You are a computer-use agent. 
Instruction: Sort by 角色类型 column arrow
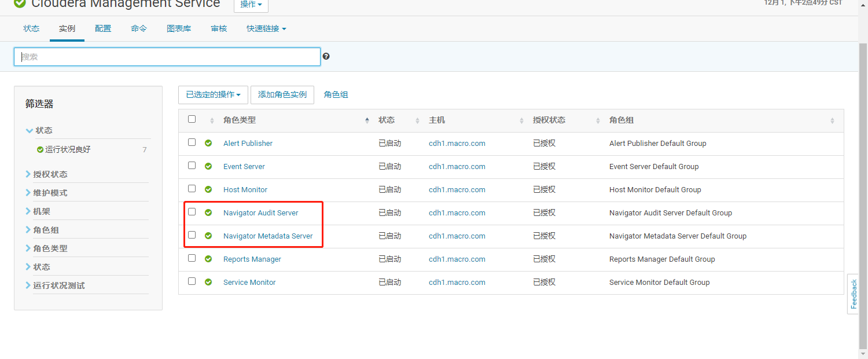[367, 120]
